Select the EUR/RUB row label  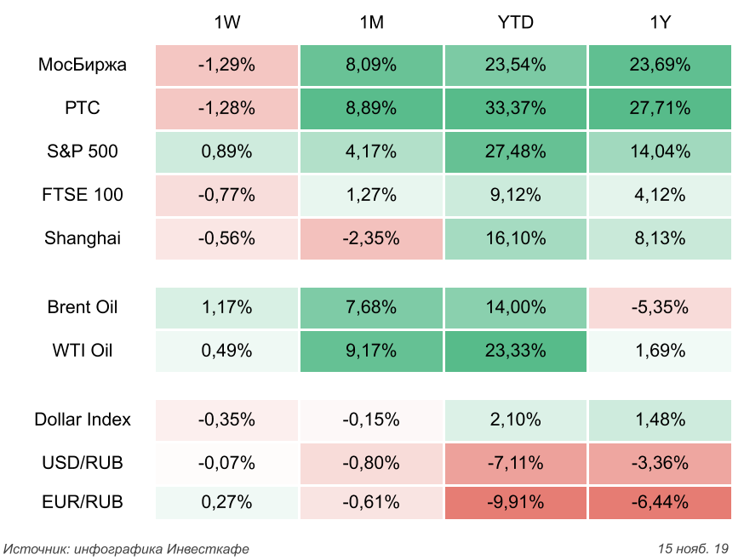point(83,502)
